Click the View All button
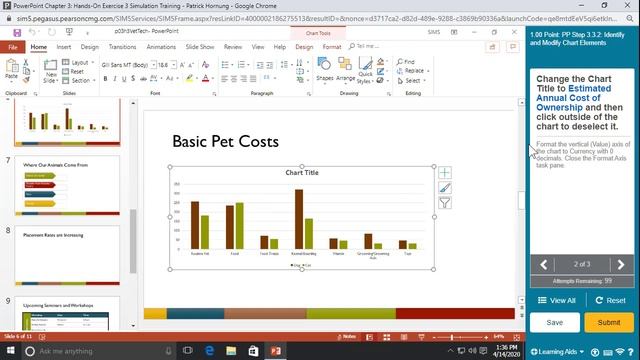This screenshot has width=640, height=360. point(557,300)
